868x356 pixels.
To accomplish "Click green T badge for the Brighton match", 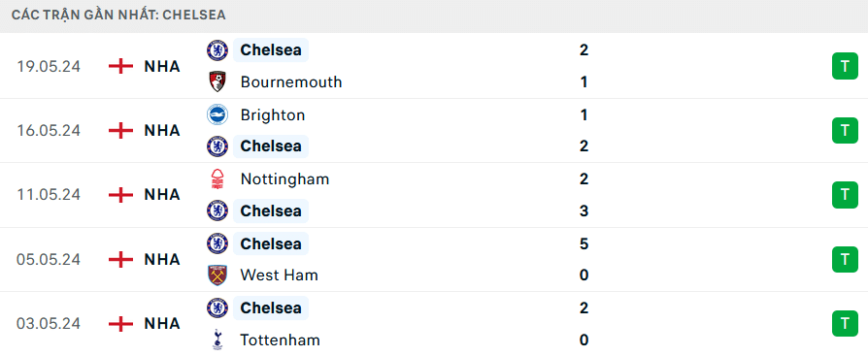I will (845, 130).
